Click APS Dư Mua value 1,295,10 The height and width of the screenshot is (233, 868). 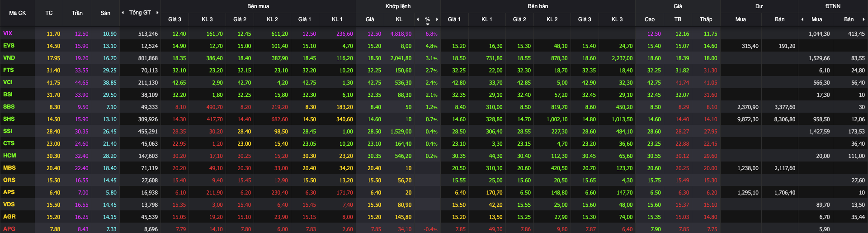pos(748,193)
